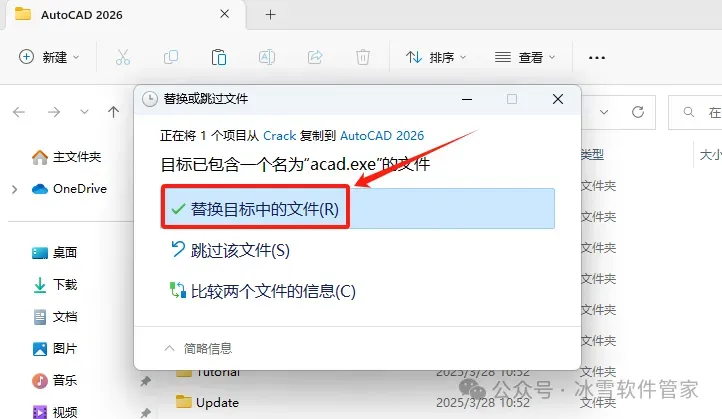Open new tab with plus button

[x=271, y=15]
